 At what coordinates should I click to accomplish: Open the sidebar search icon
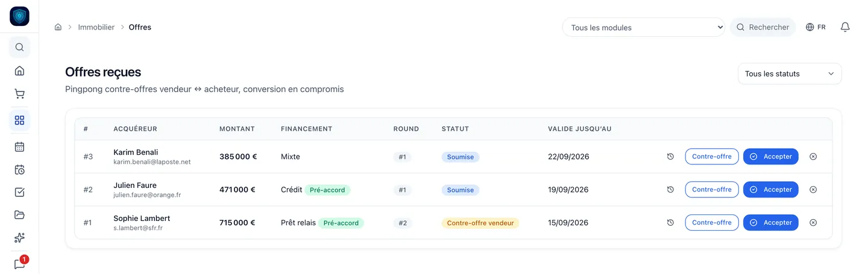click(19, 47)
